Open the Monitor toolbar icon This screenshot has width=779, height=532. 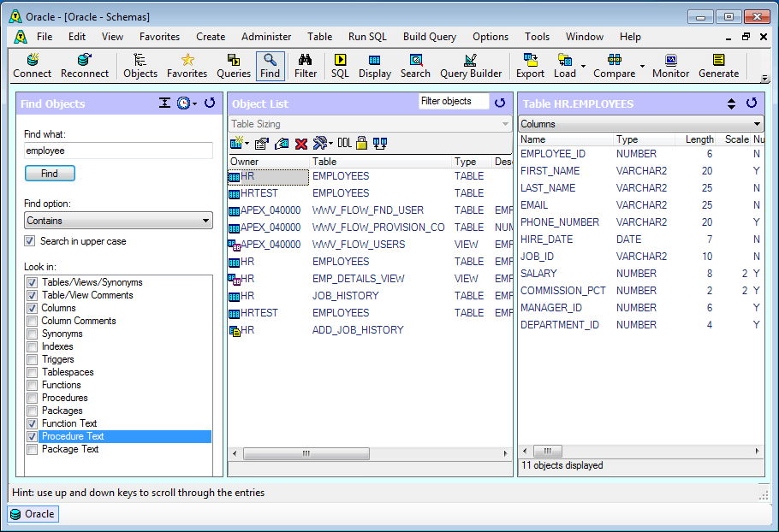670,66
